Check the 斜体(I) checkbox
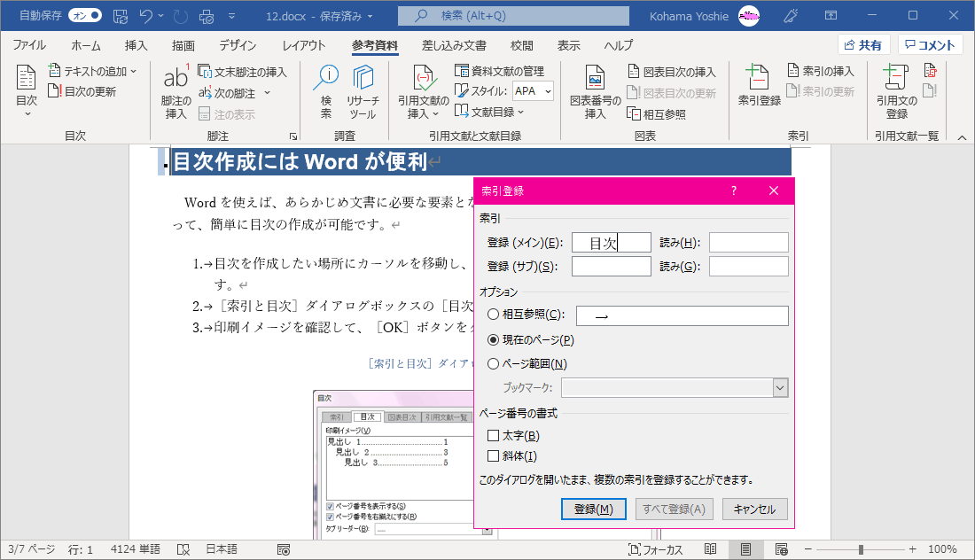Image resolution: width=975 pixels, height=560 pixels. click(x=493, y=456)
